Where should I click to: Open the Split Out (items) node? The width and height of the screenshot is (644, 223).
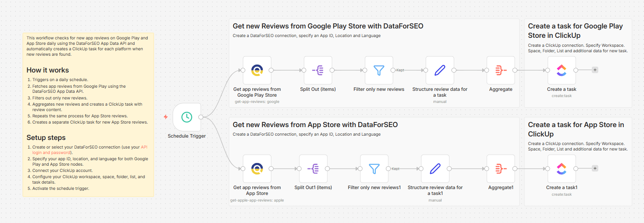coord(318,70)
